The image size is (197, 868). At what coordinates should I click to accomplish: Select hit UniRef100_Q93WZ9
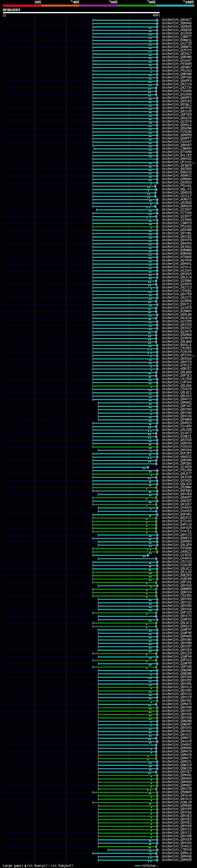177,165
